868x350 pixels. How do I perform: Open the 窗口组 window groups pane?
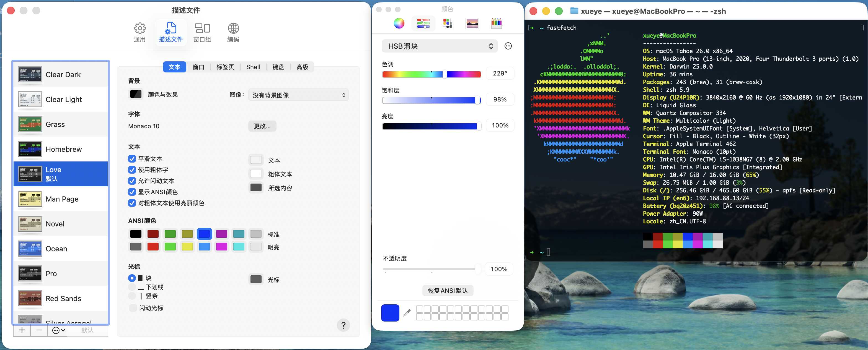click(202, 32)
